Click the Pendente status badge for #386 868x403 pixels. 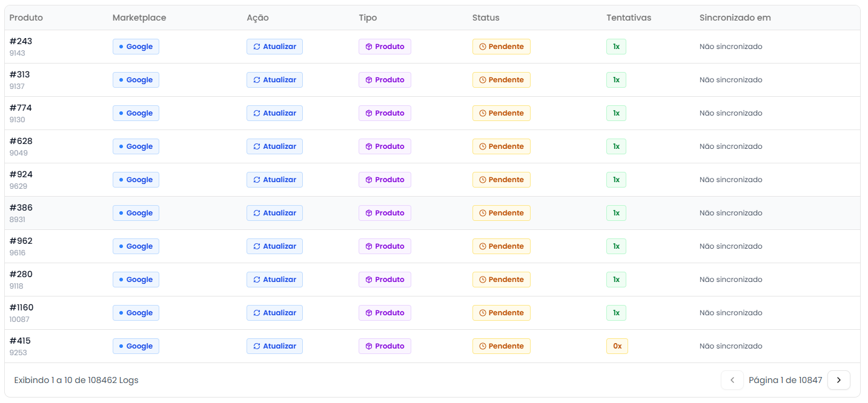[x=501, y=213]
